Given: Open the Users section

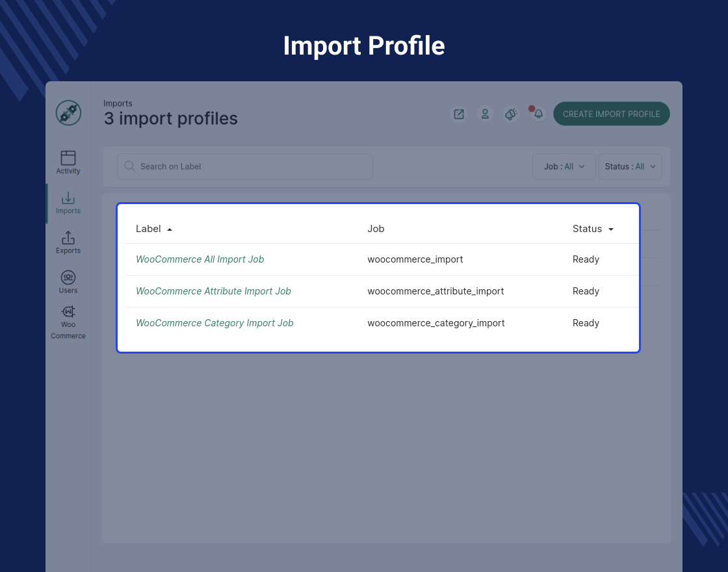Looking at the screenshot, I should 68,282.
